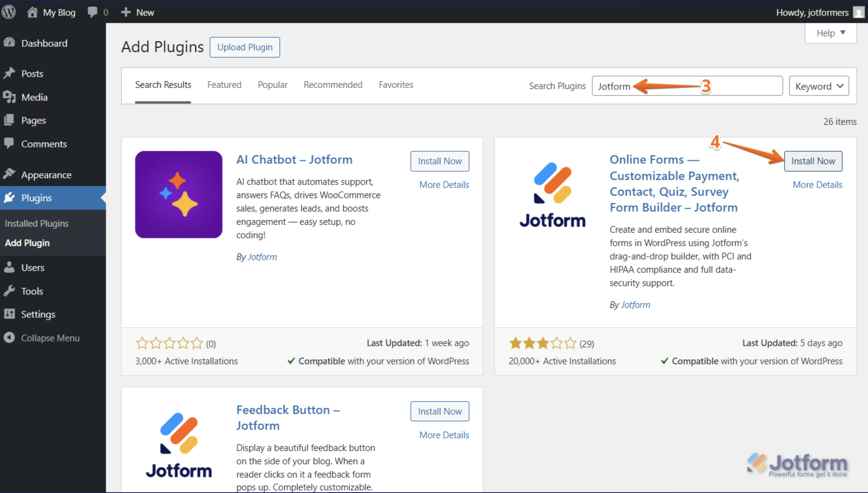This screenshot has width=868, height=493.
Task: Click the Settings sliders icon
Action: (x=11, y=314)
